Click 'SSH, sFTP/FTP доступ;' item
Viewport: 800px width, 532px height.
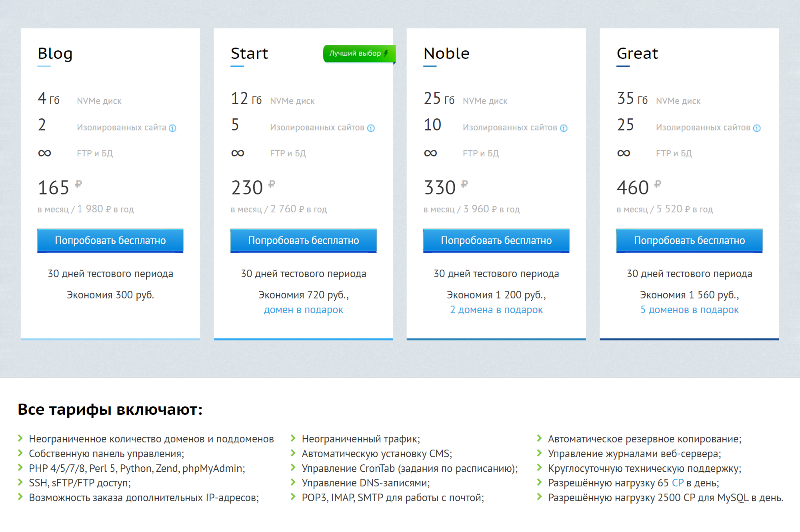tap(80, 483)
